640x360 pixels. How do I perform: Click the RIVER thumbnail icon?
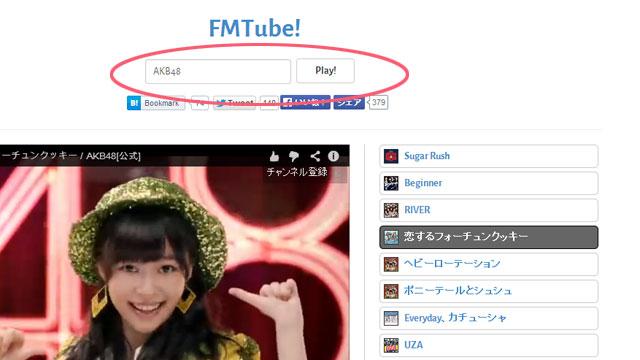[x=391, y=210]
